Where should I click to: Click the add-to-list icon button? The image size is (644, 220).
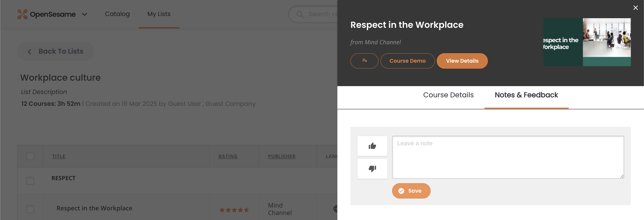click(x=364, y=61)
